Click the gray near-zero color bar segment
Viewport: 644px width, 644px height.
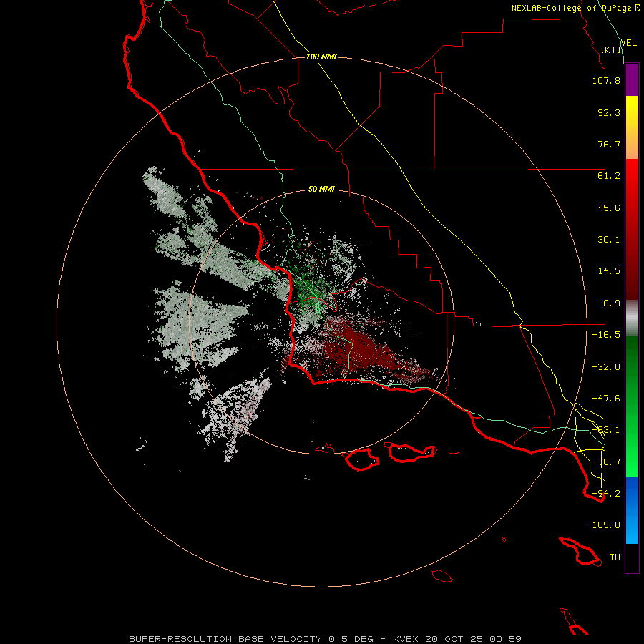(632, 318)
